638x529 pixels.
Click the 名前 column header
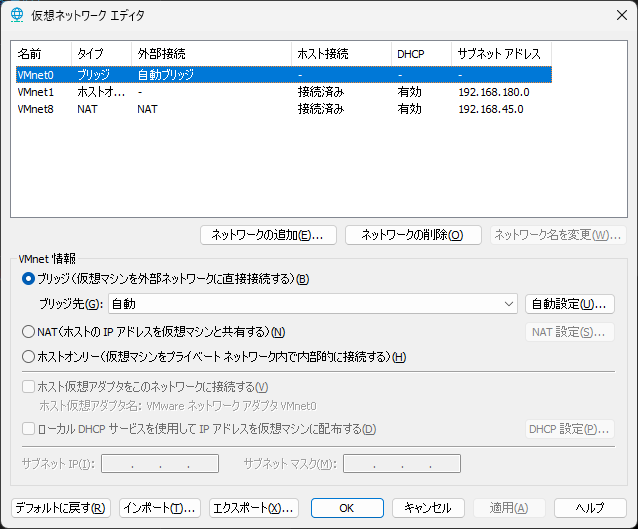tap(43, 54)
